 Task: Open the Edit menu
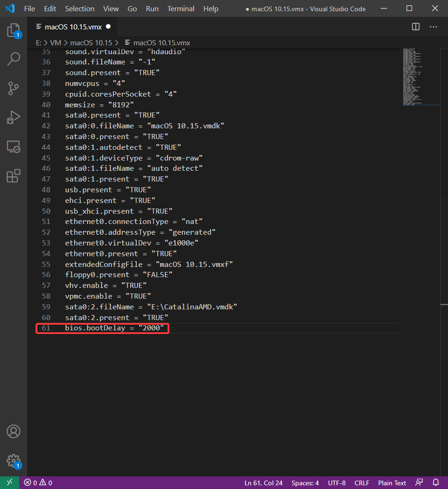tap(50, 9)
